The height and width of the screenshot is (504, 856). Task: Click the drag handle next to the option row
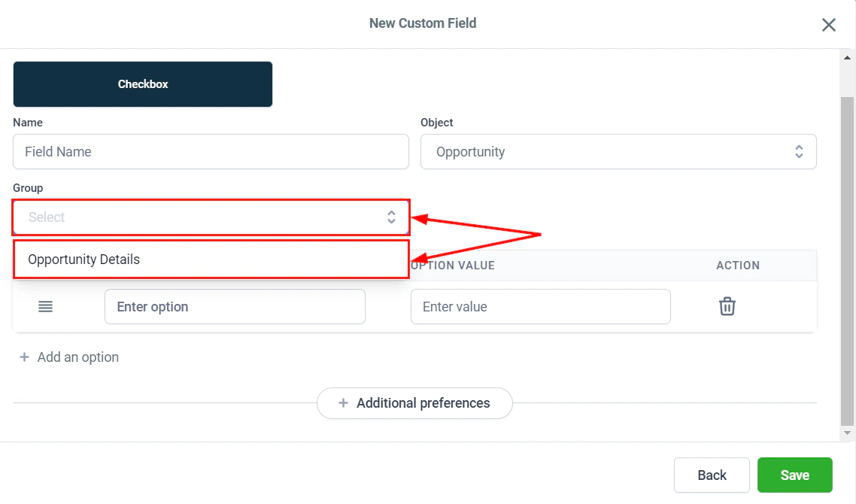pyautogui.click(x=44, y=306)
